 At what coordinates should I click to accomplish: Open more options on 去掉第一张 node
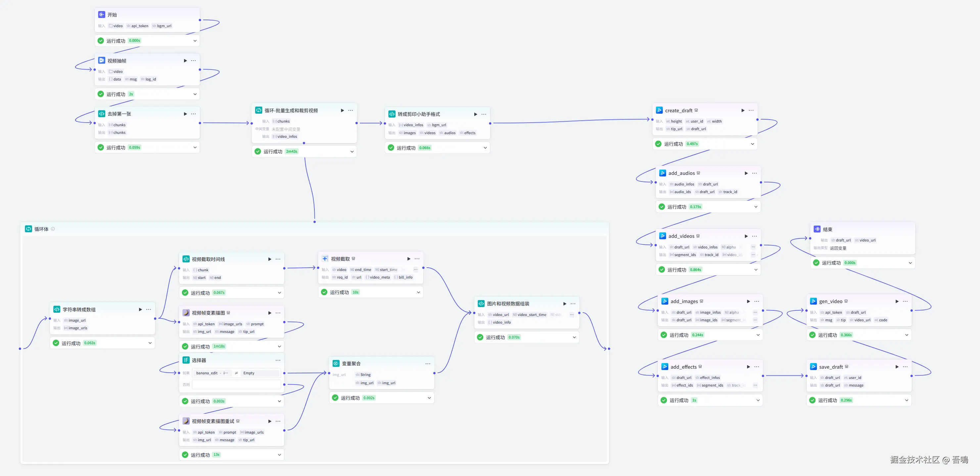point(193,114)
